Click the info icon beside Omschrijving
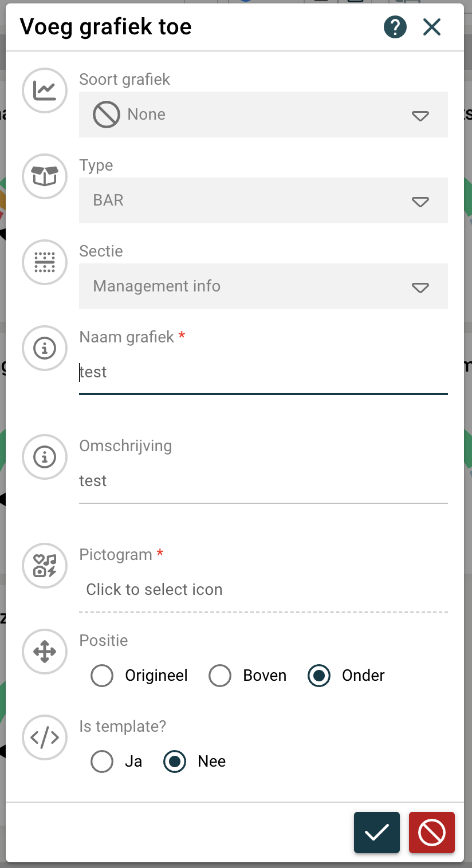 pos(45,457)
